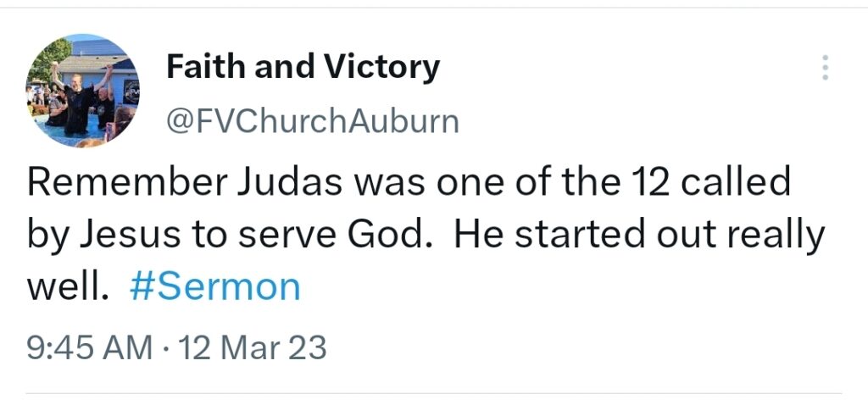Open the three-dot more options menu
Viewport: 868px width, 405px height.
pos(825,68)
